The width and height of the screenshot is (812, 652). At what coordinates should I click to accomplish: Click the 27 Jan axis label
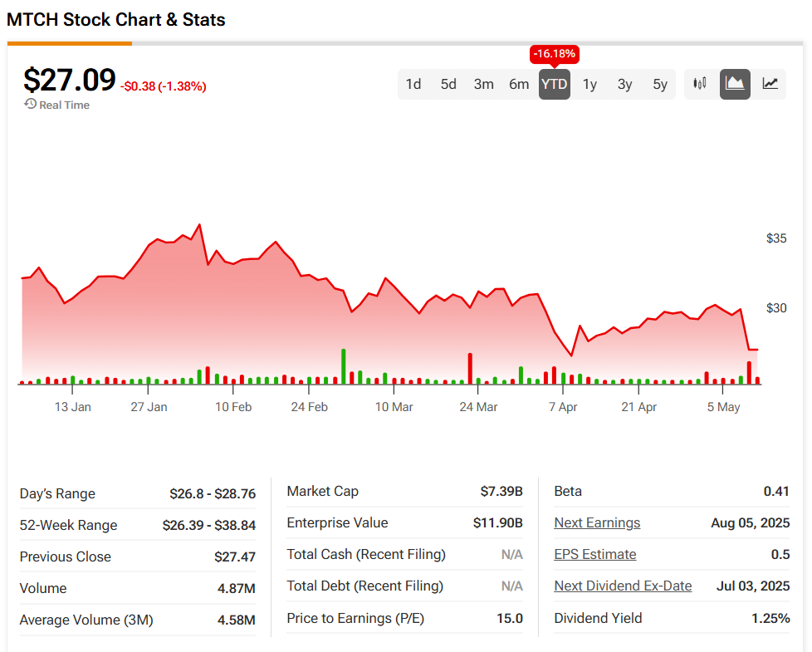pos(149,407)
